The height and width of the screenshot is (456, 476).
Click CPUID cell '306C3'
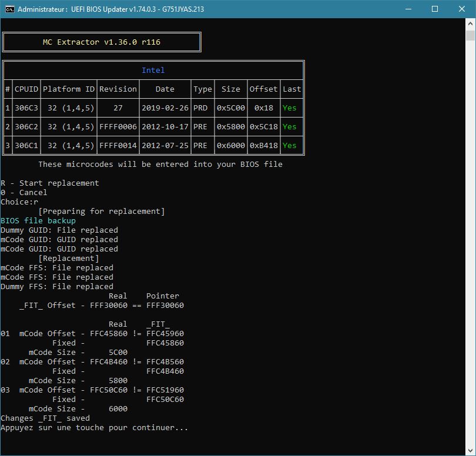(26, 108)
